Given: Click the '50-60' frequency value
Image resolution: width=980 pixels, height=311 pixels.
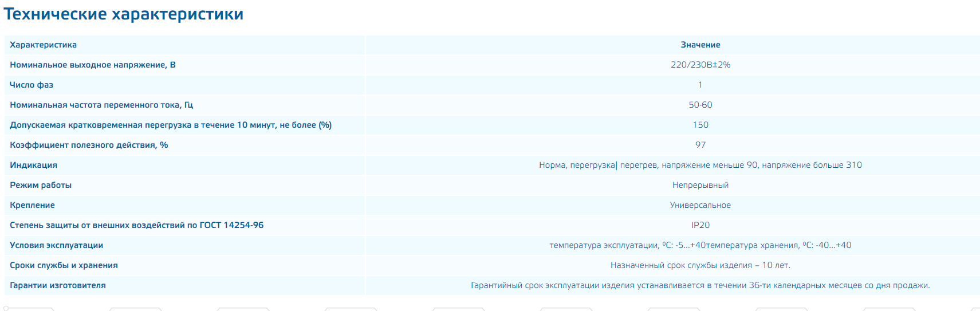Looking at the screenshot, I should (700, 105).
